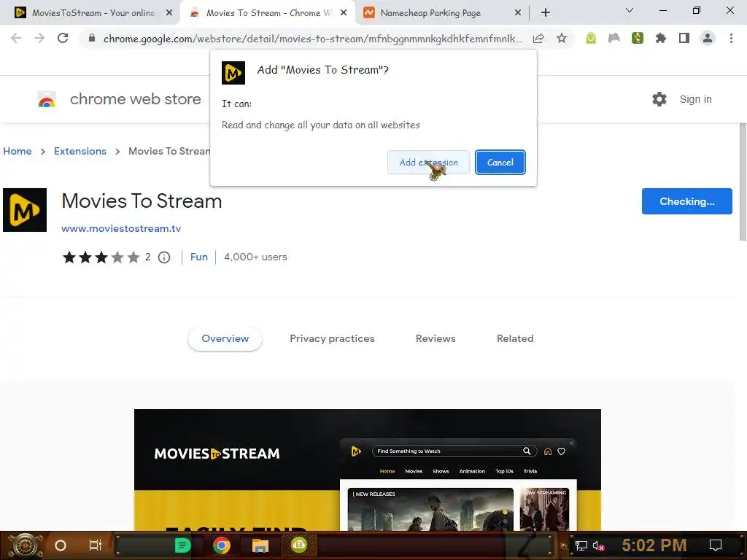Open a new browser tab

coord(546,13)
